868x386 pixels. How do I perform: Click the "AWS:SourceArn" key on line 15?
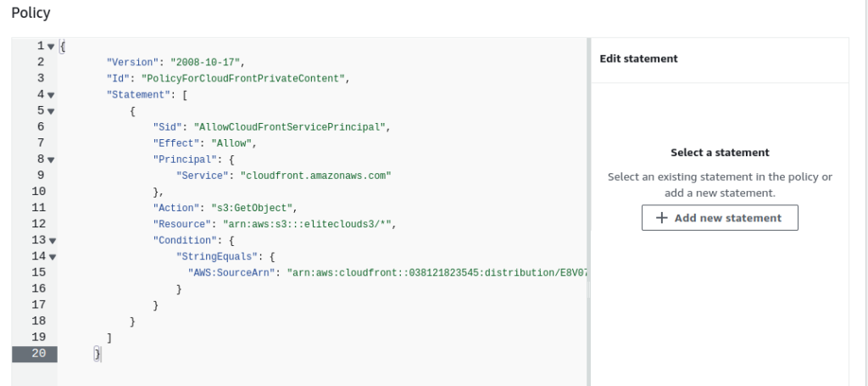(231, 272)
